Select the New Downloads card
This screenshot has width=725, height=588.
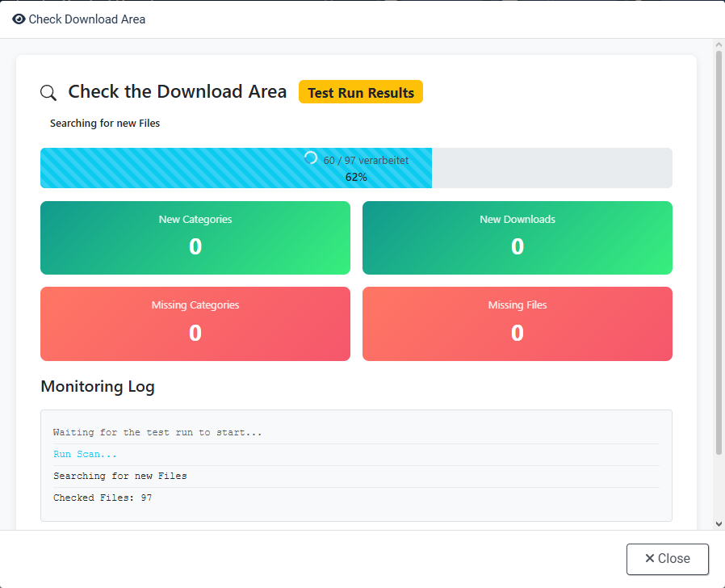tap(517, 237)
